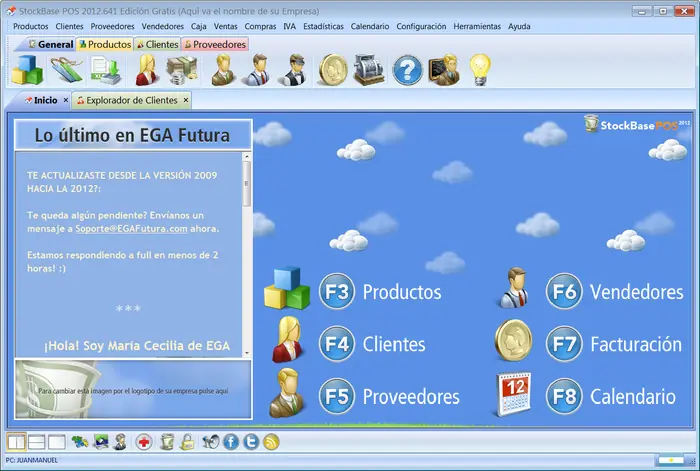
Task: Click the 'PC: JUANMANUEL' status bar text
Action: (31, 460)
